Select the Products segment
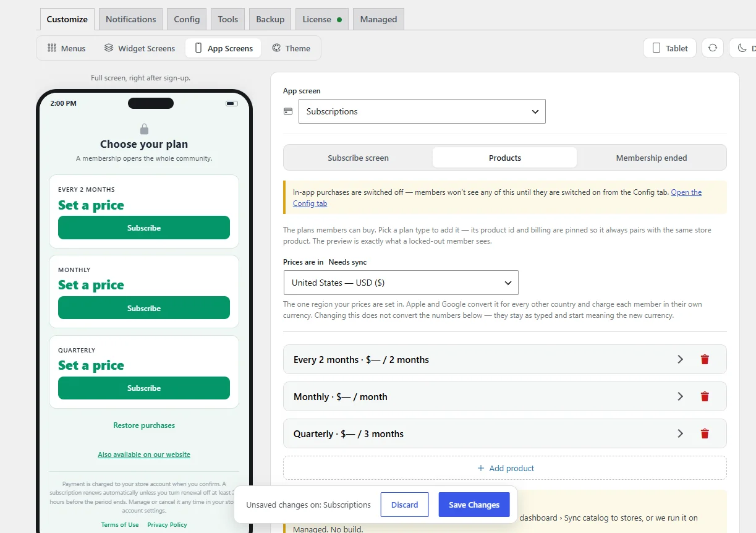 [505, 158]
